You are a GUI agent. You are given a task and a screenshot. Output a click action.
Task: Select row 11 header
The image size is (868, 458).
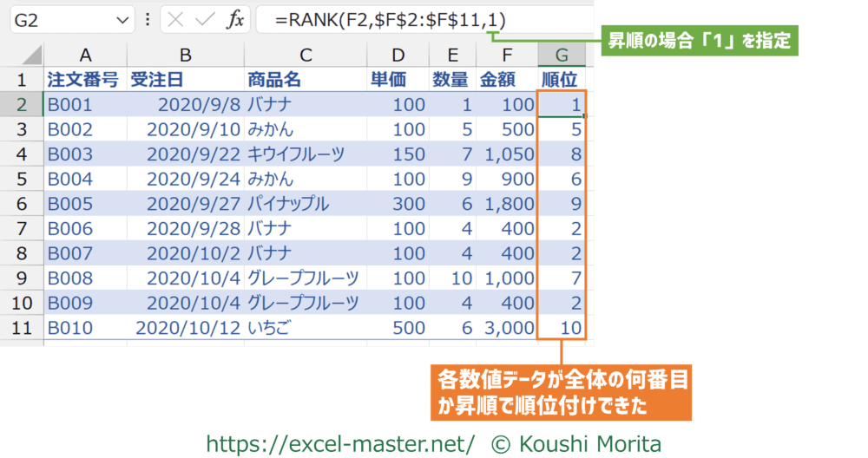click(x=22, y=330)
